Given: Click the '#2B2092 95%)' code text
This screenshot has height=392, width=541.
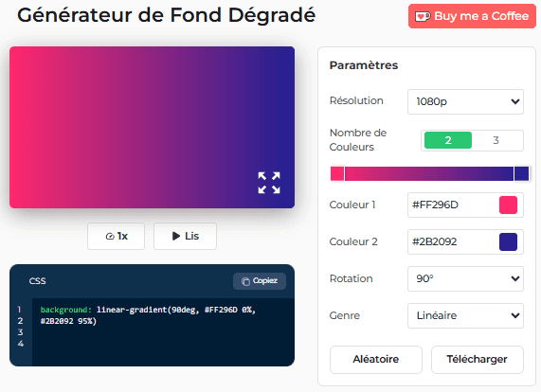Looking at the screenshot, I should click(x=68, y=321).
